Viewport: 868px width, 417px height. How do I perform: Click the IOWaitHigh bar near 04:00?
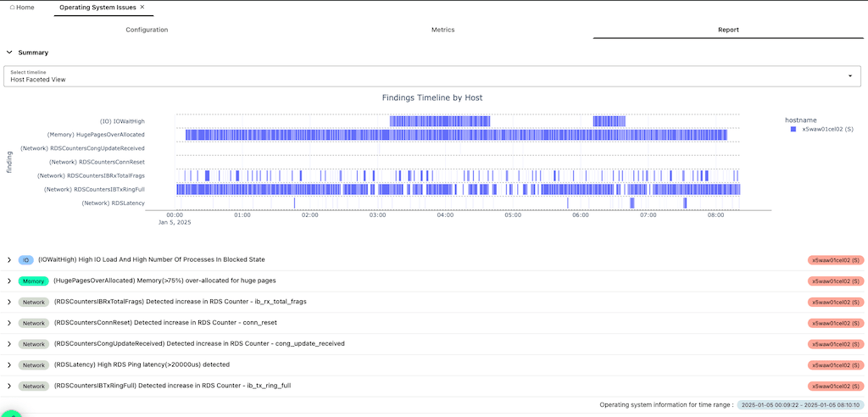pyautogui.click(x=440, y=121)
